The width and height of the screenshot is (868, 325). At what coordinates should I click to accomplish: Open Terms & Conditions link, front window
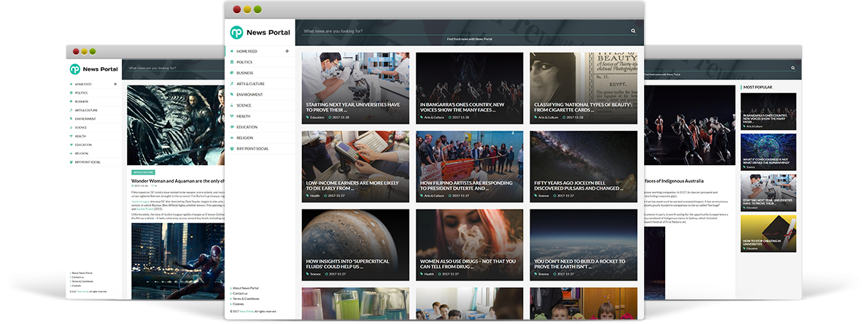click(x=244, y=299)
